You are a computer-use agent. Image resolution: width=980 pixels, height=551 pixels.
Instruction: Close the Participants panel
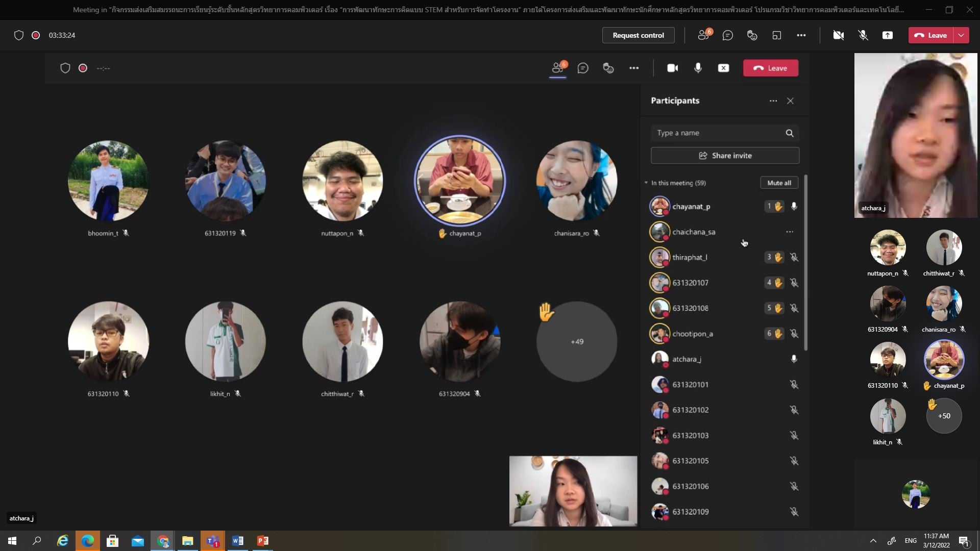790,101
